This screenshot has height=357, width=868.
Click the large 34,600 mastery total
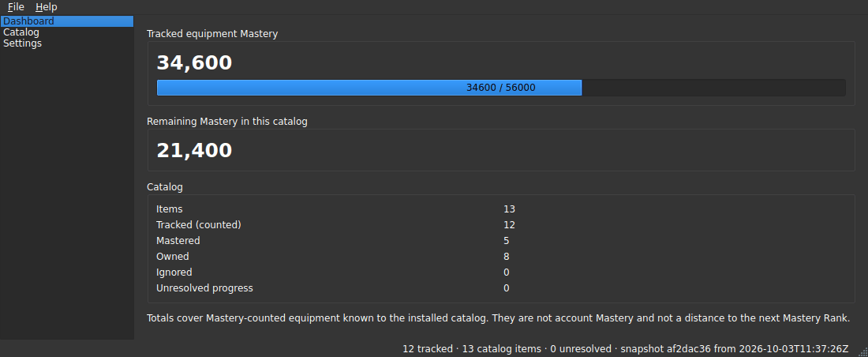click(x=194, y=62)
